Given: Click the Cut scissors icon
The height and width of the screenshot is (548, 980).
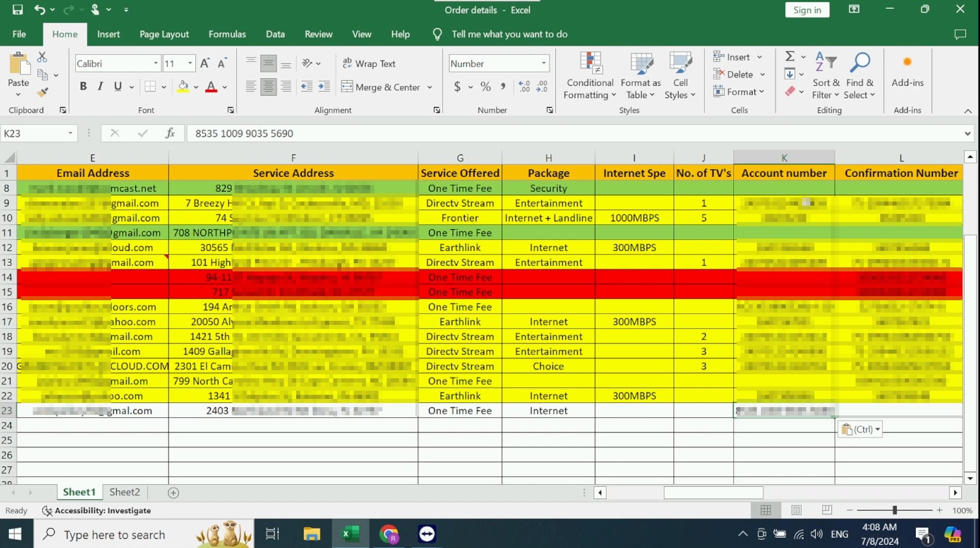Looking at the screenshot, I should coord(42,57).
